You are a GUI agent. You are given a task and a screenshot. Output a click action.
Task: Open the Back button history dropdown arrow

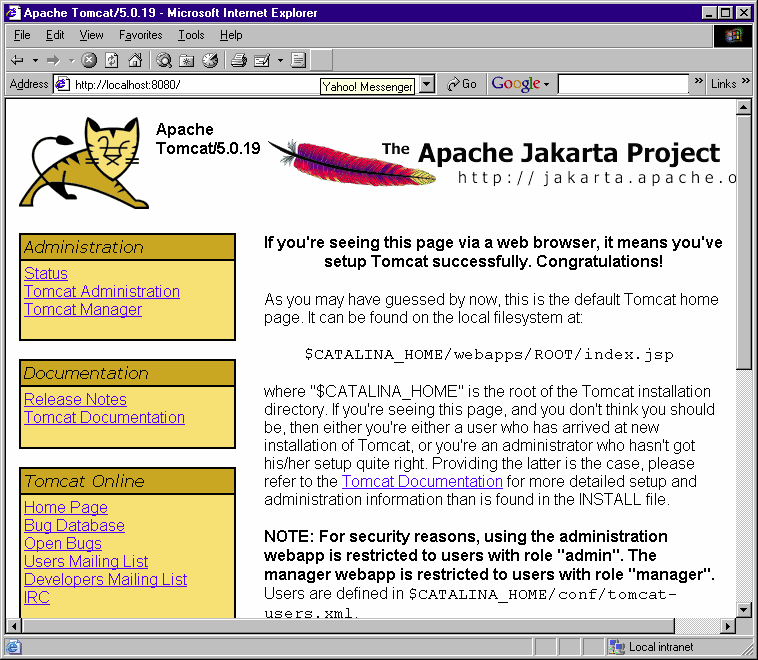tap(35, 60)
